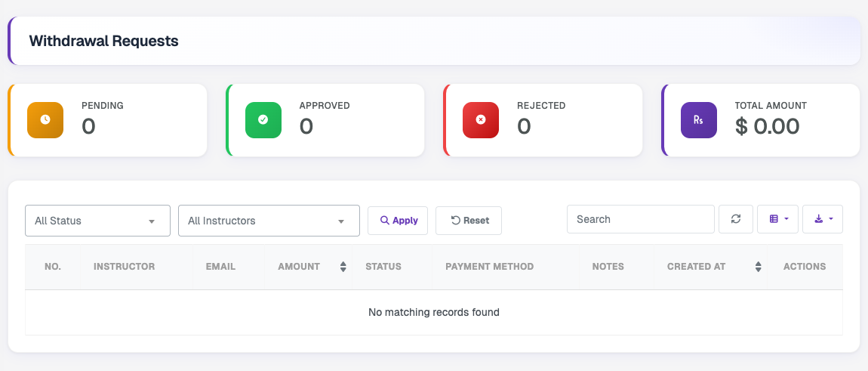Reset the filters
This screenshot has height=371, width=868.
point(469,221)
